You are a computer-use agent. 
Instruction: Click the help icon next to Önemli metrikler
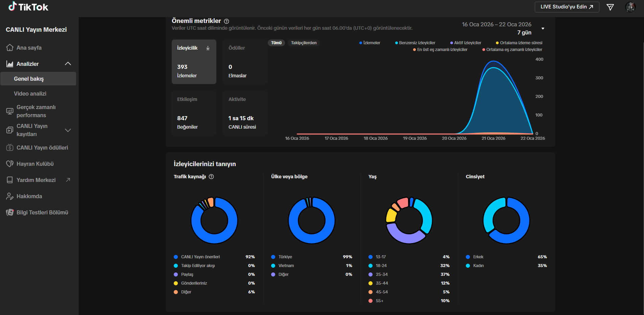coord(226,21)
